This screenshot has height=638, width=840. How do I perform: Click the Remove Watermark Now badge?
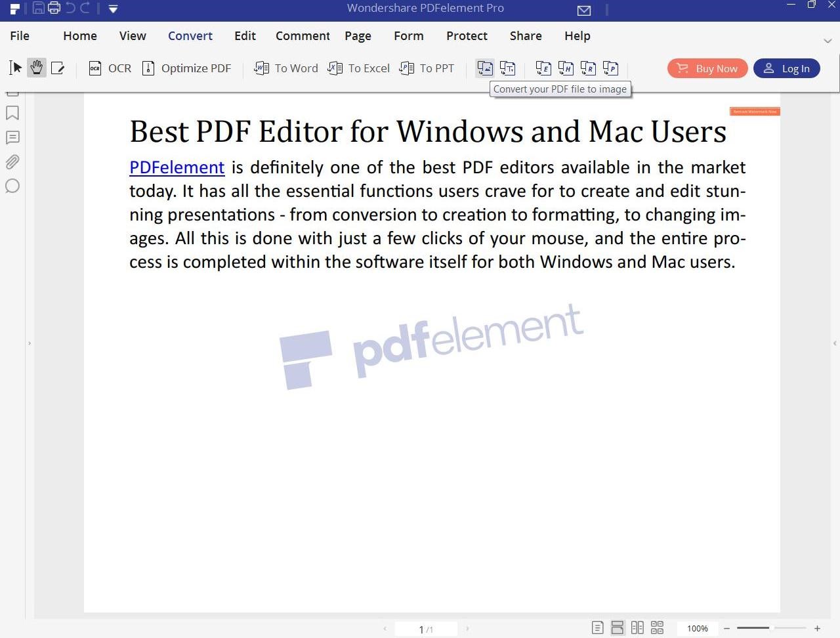pyautogui.click(x=755, y=112)
